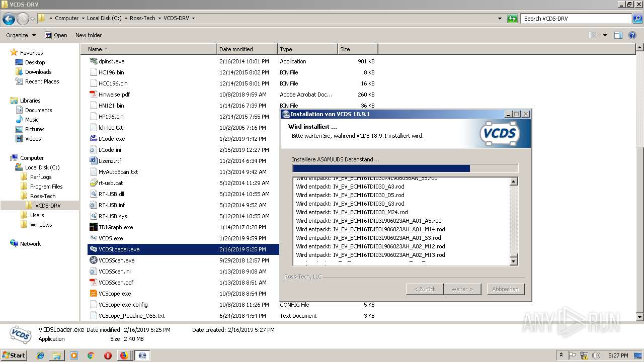Open Videos library in sidebar
Viewport: 644px width, 362px height.
pos(33,139)
